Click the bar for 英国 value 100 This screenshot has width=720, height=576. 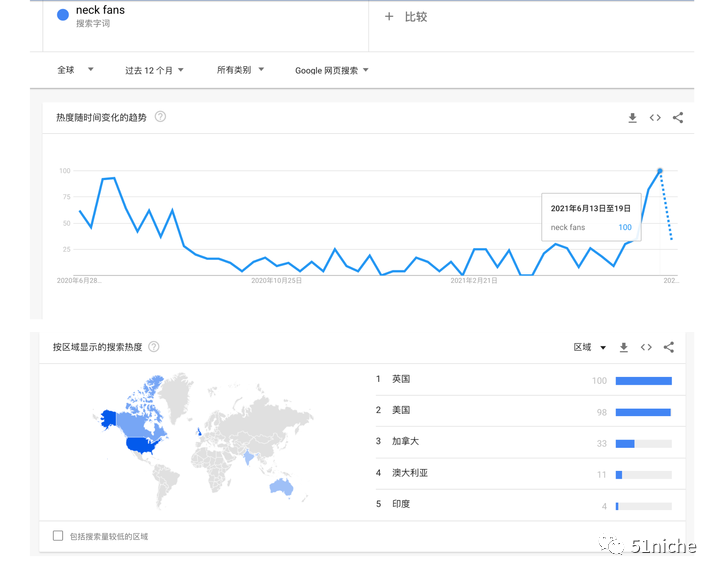point(644,381)
